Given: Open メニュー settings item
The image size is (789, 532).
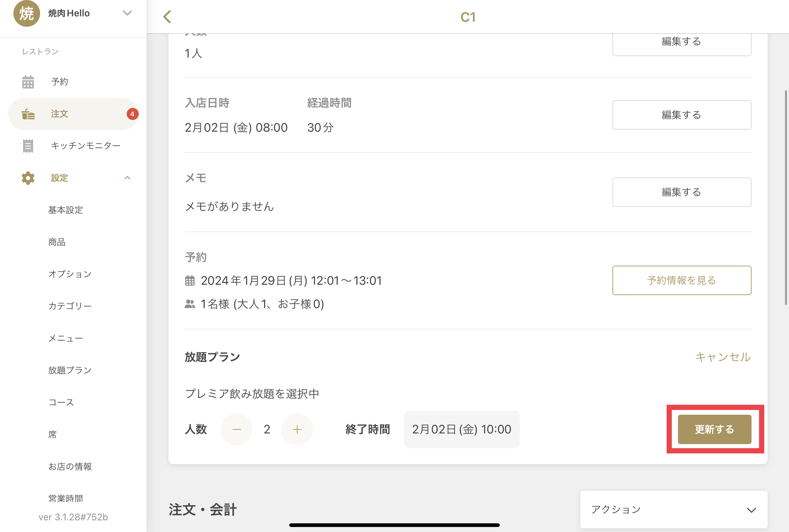Looking at the screenshot, I should 66,338.
